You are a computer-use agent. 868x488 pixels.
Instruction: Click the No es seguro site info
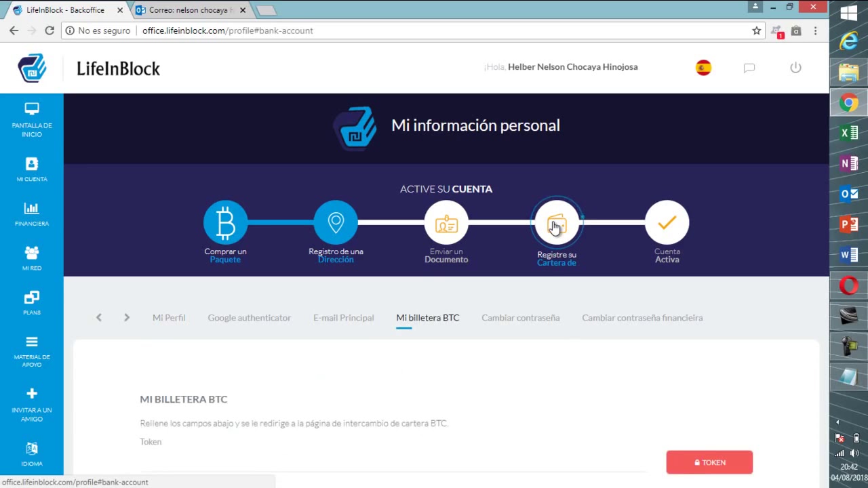click(98, 30)
